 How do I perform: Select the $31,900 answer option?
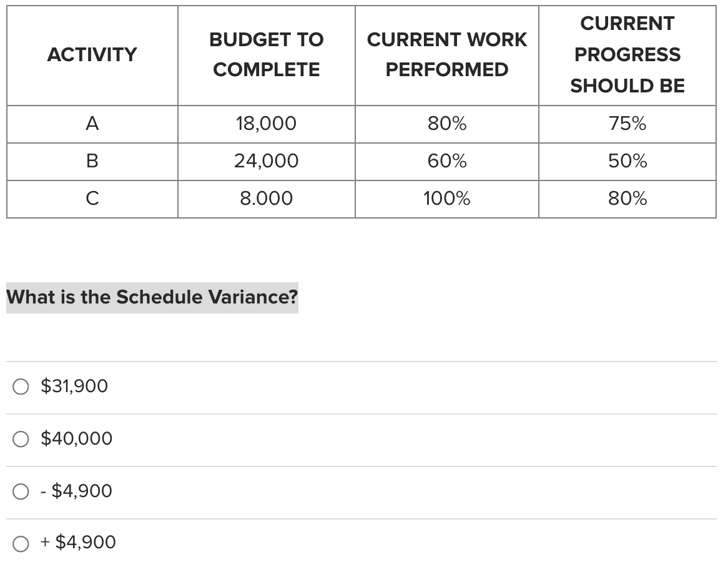coord(21,387)
